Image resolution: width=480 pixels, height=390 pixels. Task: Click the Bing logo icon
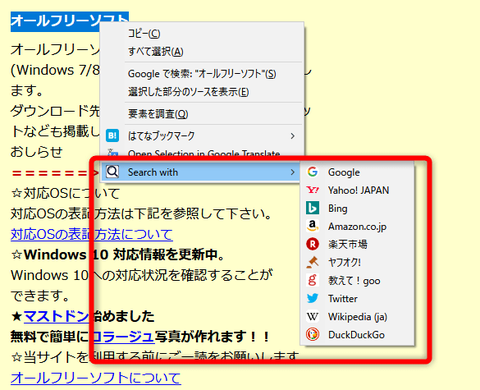[x=312, y=208]
